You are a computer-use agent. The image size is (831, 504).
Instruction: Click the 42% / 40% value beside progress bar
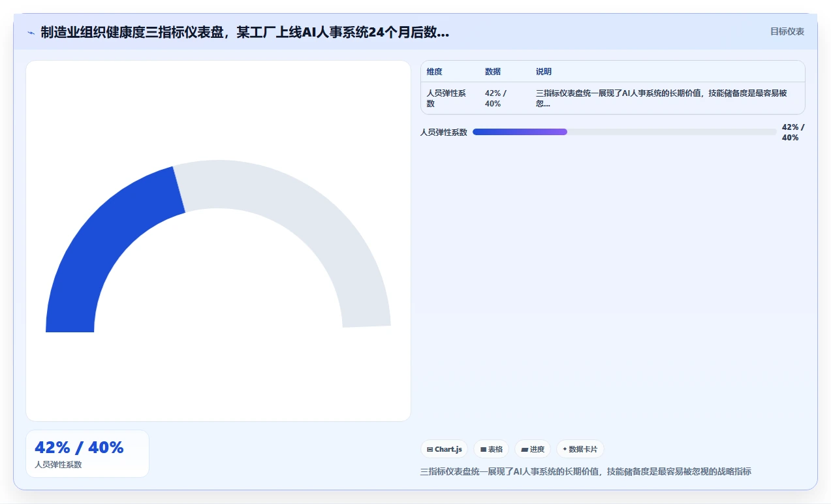click(793, 133)
